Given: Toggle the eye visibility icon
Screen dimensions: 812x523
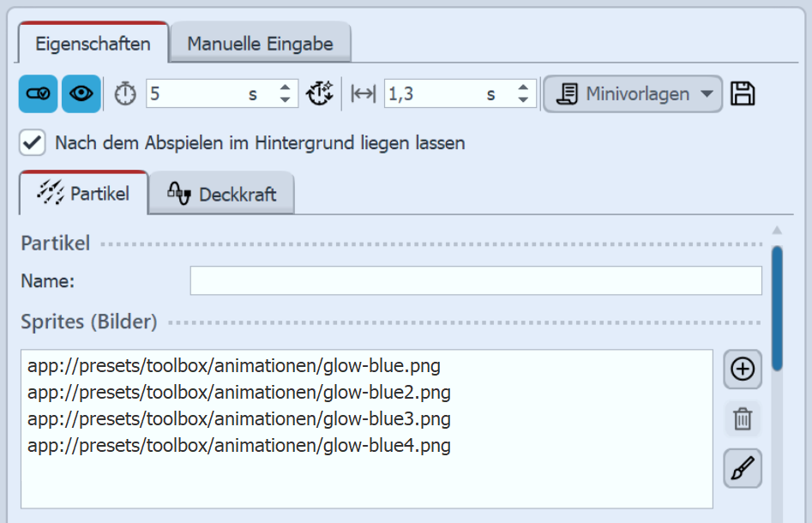Looking at the screenshot, I should click(80, 93).
